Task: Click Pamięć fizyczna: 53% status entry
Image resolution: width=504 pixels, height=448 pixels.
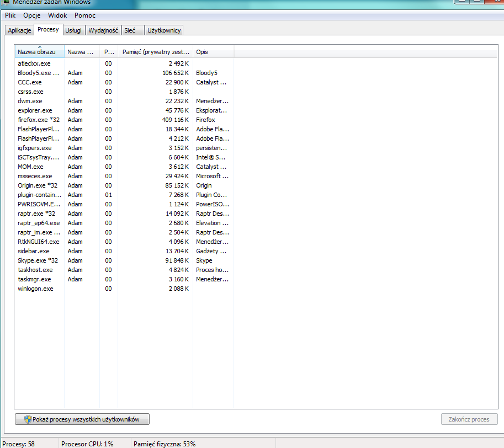Action: (x=165, y=444)
